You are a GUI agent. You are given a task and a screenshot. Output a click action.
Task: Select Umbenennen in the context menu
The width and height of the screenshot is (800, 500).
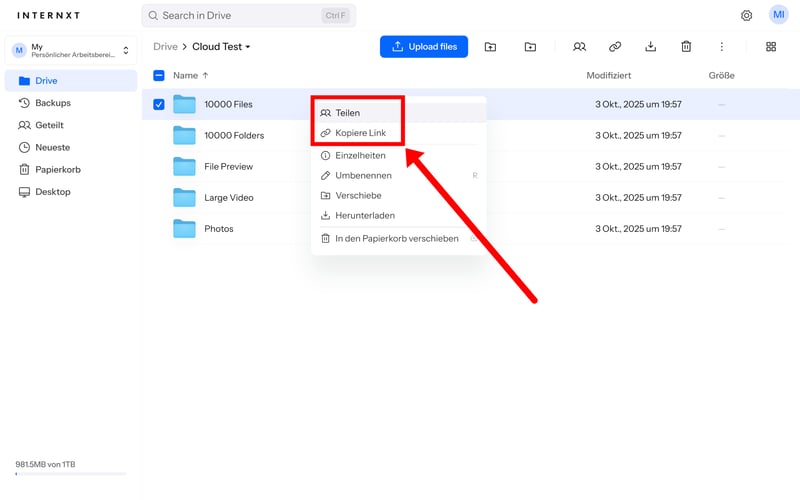363,175
